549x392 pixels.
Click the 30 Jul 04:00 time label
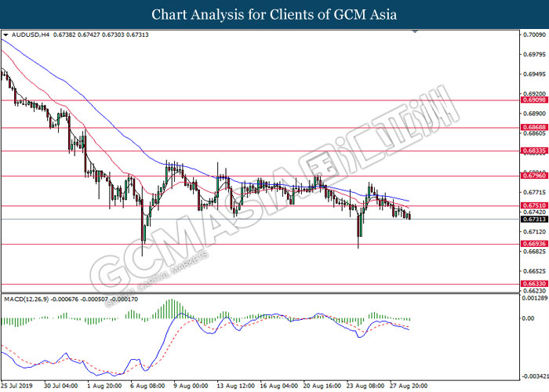pyautogui.click(x=61, y=386)
